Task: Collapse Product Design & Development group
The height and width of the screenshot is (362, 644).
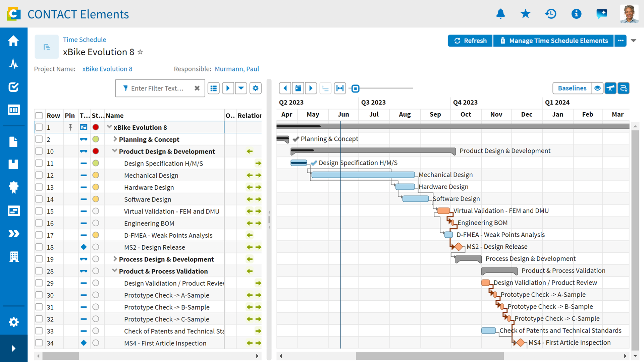Action: pos(115,151)
